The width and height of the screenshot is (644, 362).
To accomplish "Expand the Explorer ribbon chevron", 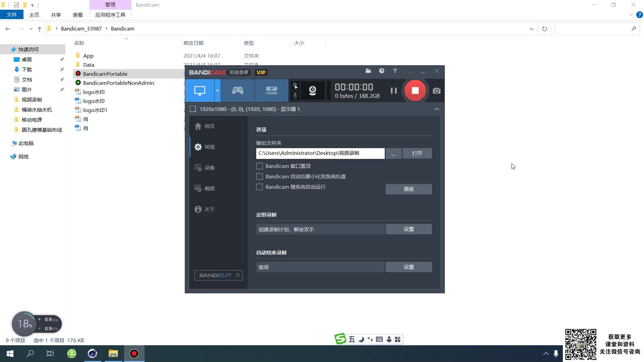I will (631, 15).
